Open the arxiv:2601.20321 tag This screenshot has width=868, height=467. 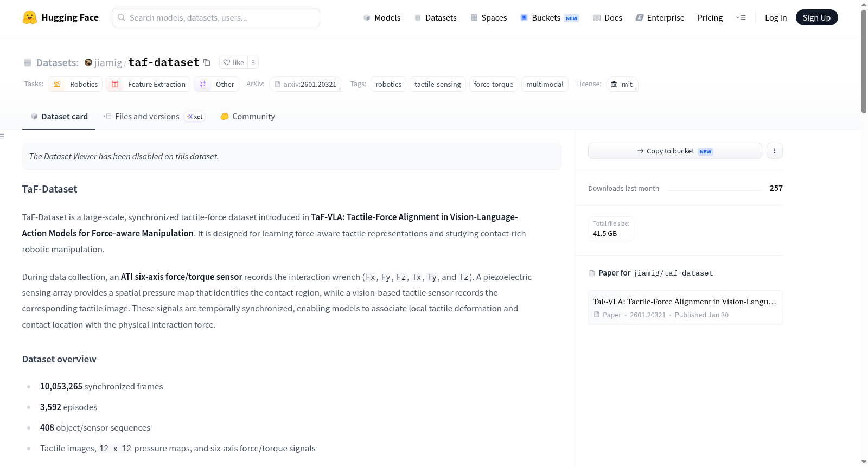pyautogui.click(x=305, y=84)
